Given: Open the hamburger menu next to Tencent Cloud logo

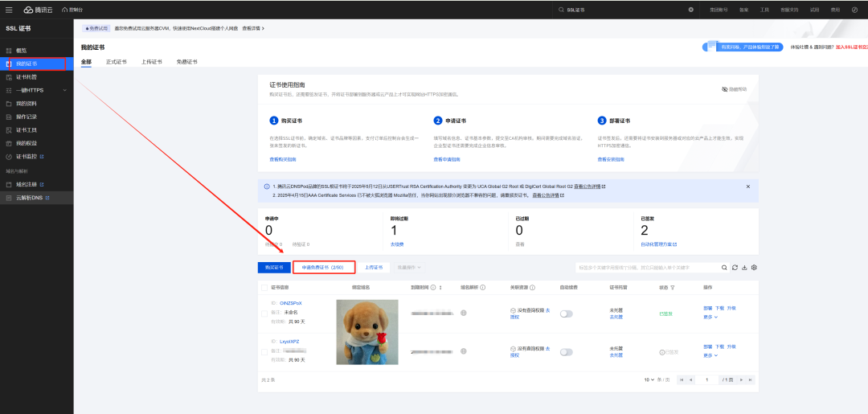Looking at the screenshot, I should [8, 10].
